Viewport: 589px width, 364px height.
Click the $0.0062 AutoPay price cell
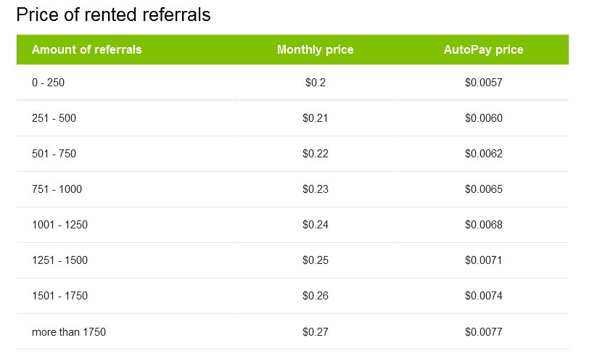[483, 154]
